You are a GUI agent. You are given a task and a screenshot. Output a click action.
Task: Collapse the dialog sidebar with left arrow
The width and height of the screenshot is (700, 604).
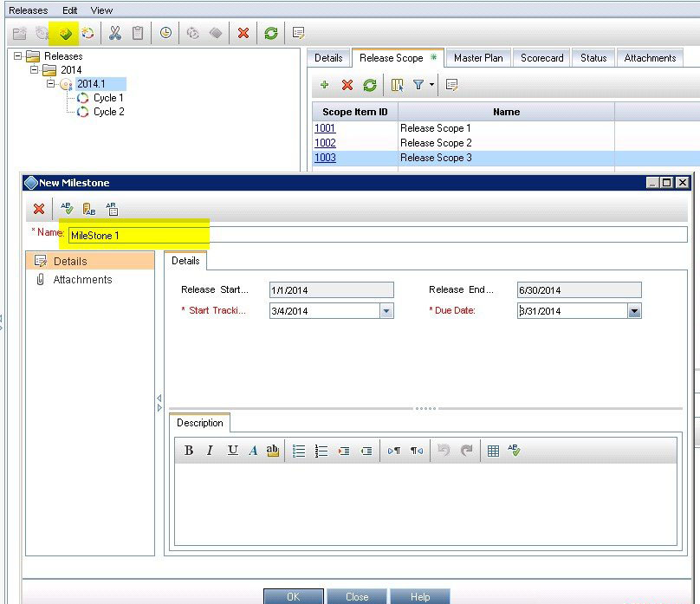(159, 398)
